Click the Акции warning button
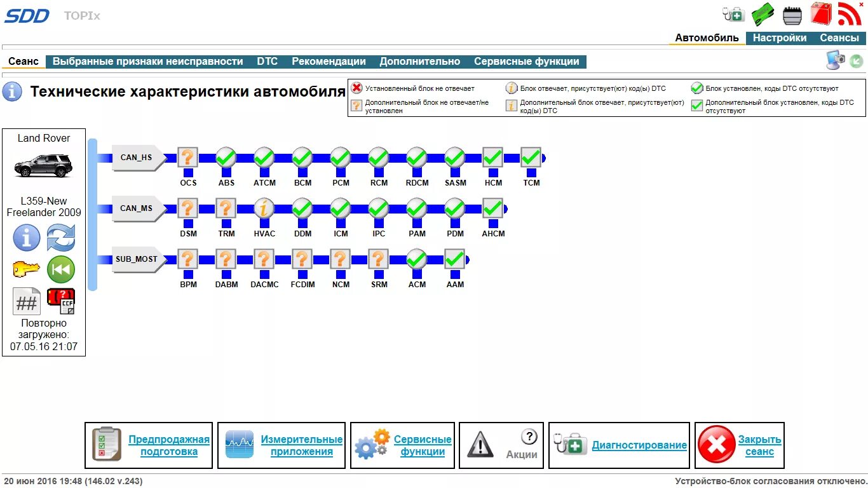The image size is (868, 488). [x=501, y=445]
